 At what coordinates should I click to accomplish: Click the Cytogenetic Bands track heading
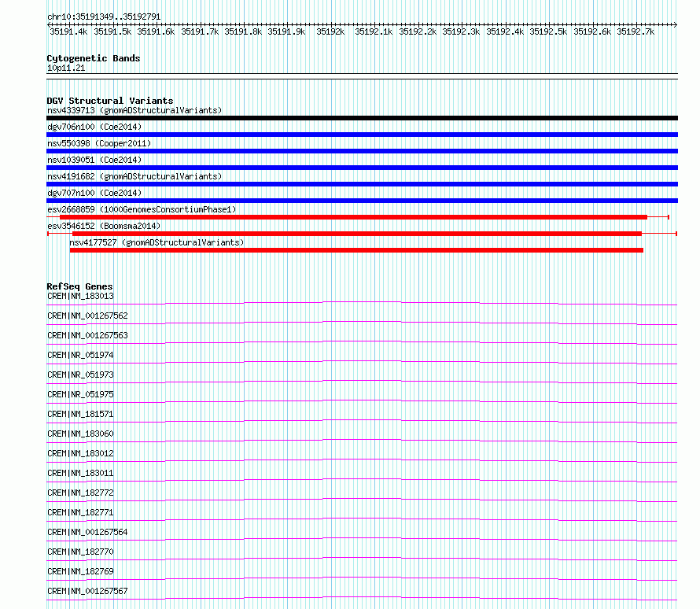(94, 58)
